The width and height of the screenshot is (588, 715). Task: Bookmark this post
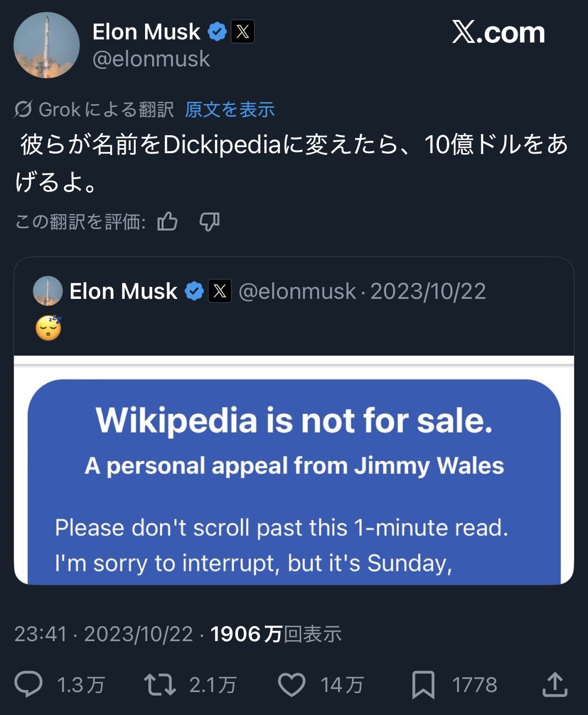[423, 684]
